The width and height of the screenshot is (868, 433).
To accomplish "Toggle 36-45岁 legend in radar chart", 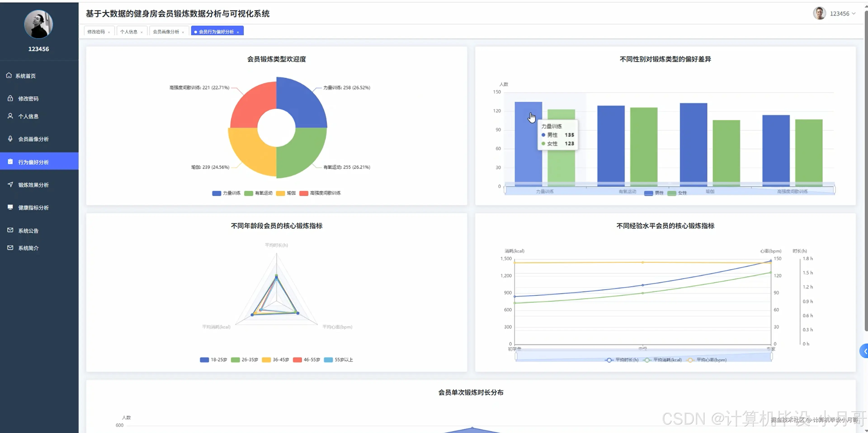I will pos(275,360).
